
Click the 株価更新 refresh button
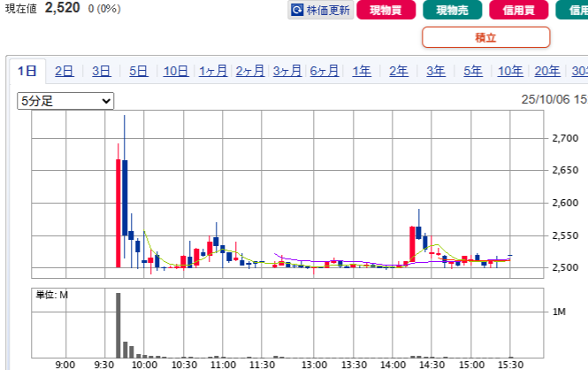(321, 11)
